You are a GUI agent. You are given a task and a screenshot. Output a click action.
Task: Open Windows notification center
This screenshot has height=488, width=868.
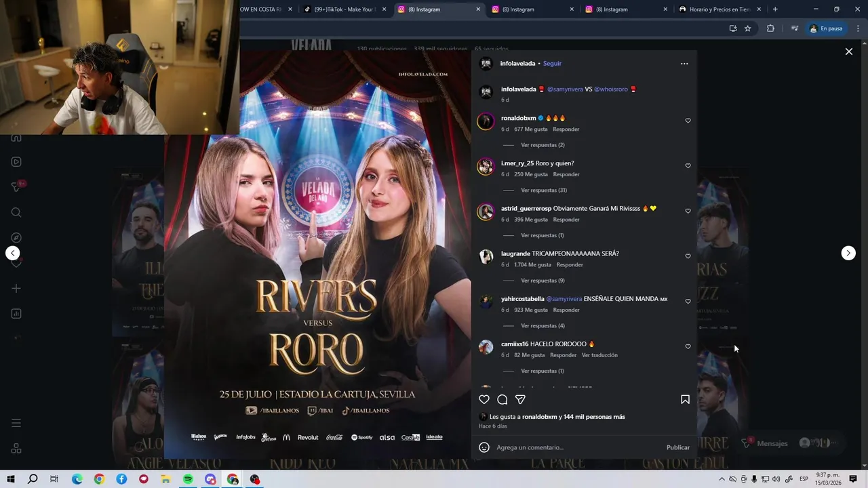[853, 479]
